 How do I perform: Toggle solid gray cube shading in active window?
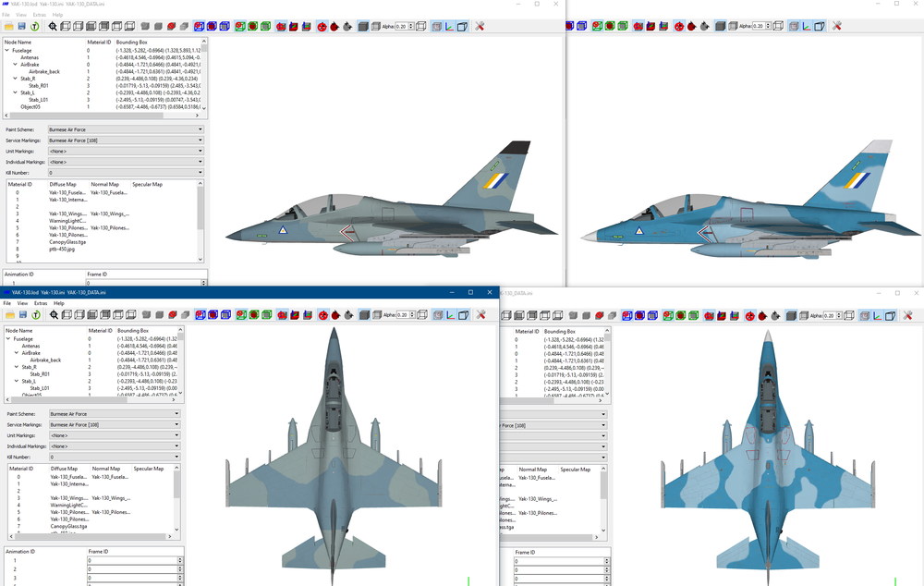coord(364,315)
